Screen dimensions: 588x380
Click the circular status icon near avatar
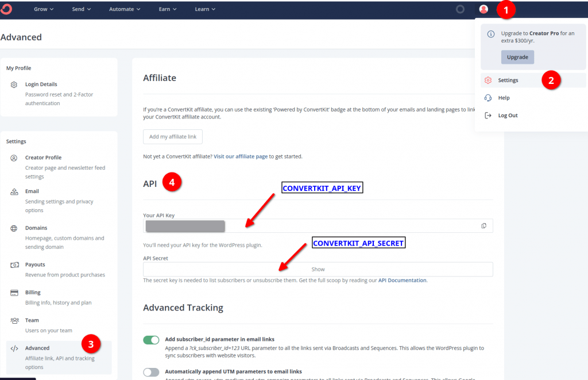pos(460,9)
